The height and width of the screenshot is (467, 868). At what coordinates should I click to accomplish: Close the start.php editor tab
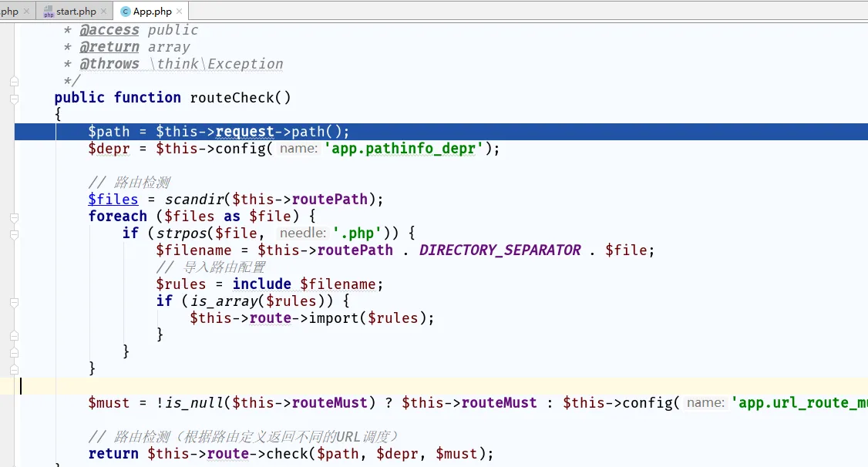(104, 12)
